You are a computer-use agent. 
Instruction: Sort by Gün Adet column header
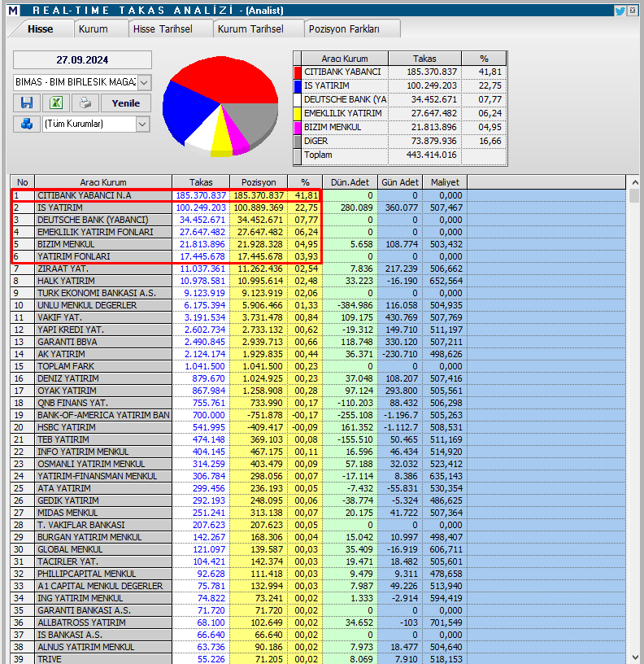(x=400, y=182)
